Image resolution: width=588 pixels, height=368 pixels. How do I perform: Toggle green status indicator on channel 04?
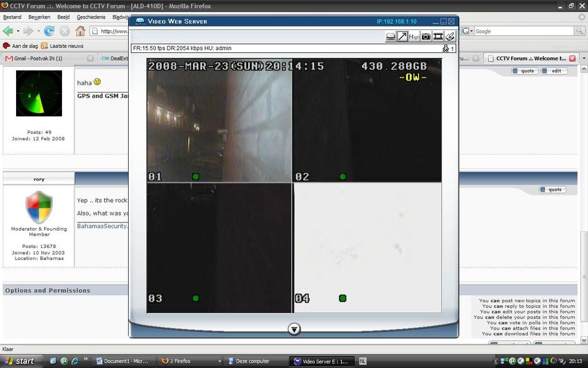pyautogui.click(x=342, y=298)
